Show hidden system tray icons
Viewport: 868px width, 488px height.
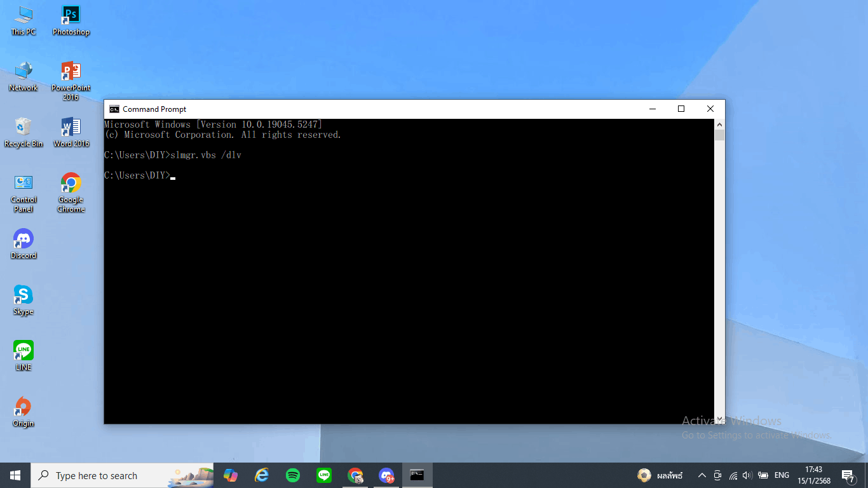pos(702,475)
